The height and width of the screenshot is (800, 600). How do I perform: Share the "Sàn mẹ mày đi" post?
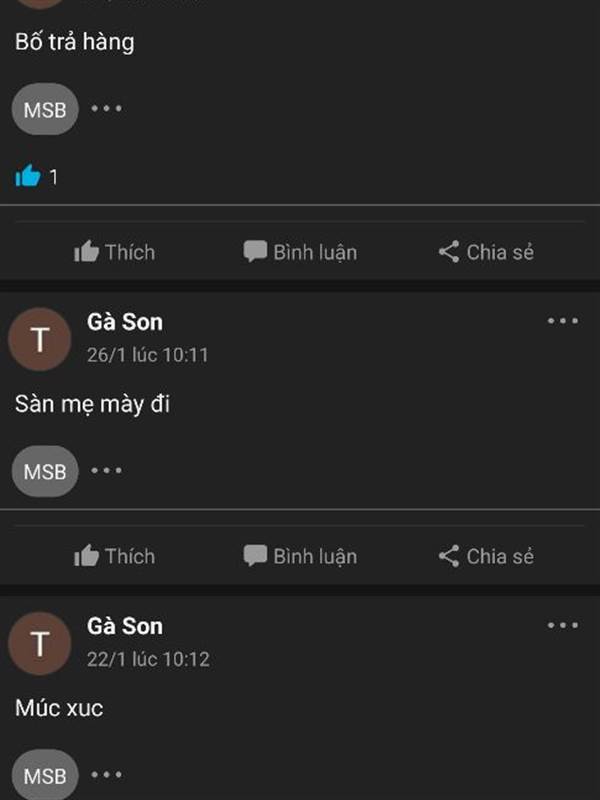[x=486, y=556]
